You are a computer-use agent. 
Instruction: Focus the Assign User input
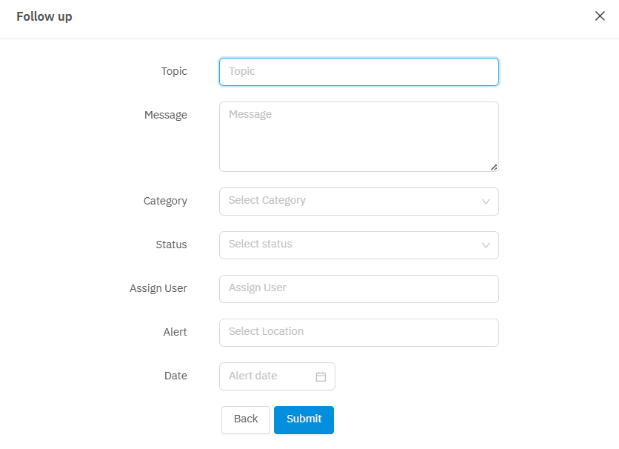(x=358, y=288)
